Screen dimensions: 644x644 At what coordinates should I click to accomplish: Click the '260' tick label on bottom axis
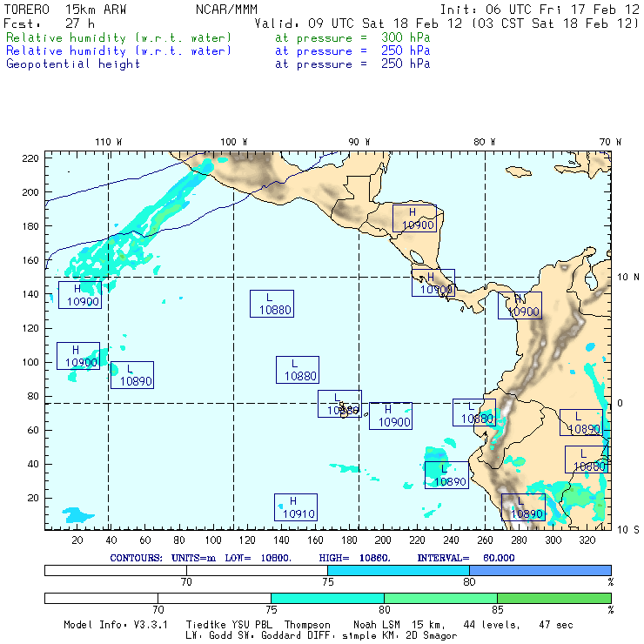click(485, 540)
